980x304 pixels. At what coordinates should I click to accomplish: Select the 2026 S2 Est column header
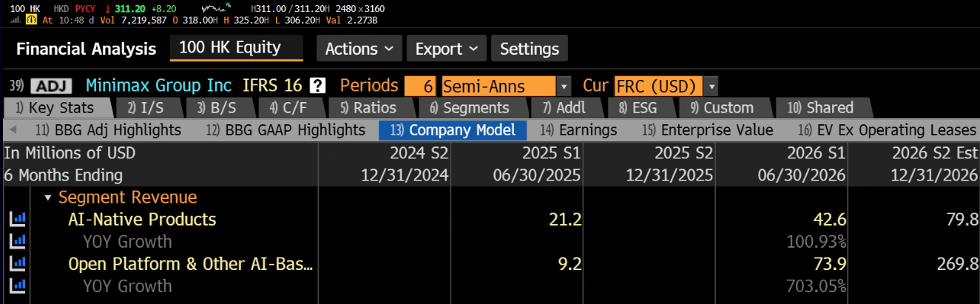point(936,153)
